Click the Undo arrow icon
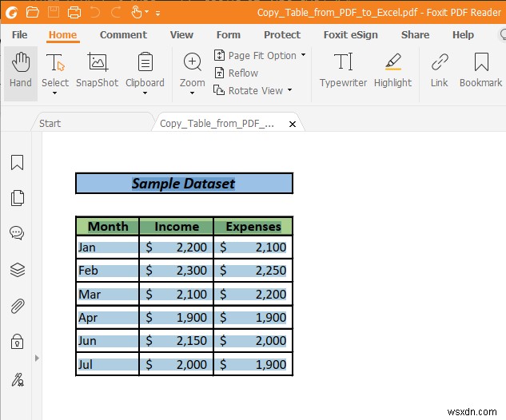 95,13
